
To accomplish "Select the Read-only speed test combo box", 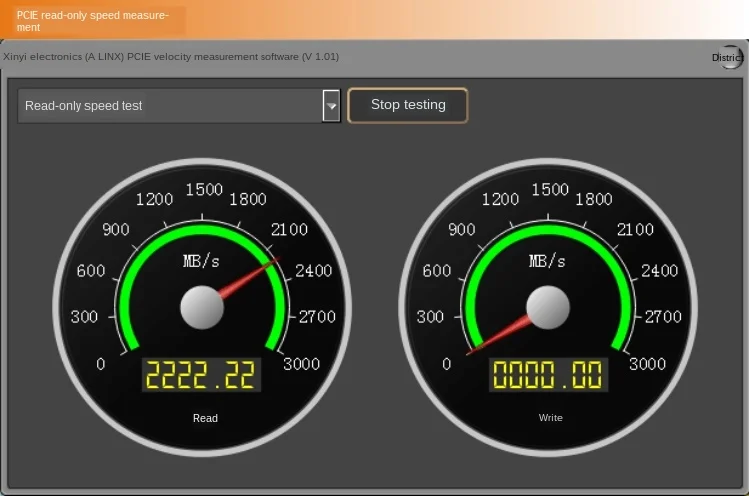I will point(179,106).
